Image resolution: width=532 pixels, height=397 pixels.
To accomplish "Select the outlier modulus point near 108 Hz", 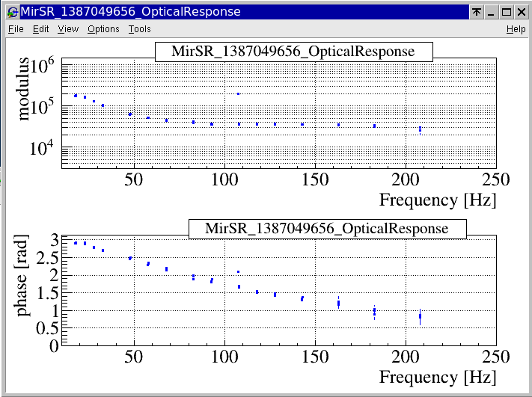I will [239, 94].
